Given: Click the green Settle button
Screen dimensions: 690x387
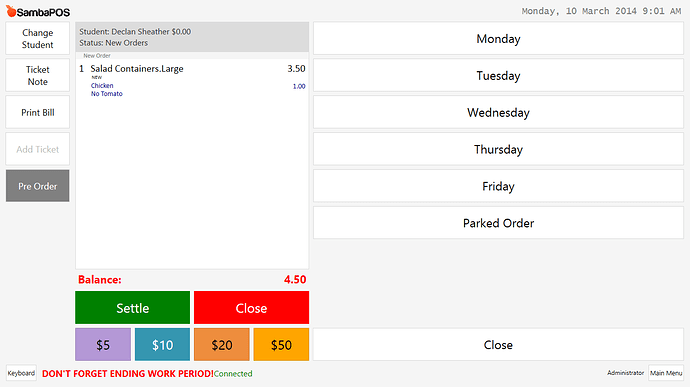Looking at the screenshot, I should [x=132, y=307].
